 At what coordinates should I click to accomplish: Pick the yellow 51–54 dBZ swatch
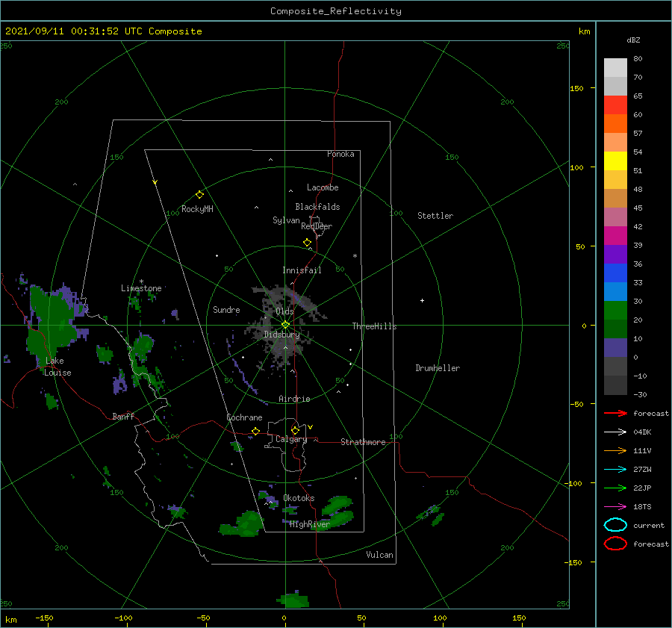click(x=615, y=161)
